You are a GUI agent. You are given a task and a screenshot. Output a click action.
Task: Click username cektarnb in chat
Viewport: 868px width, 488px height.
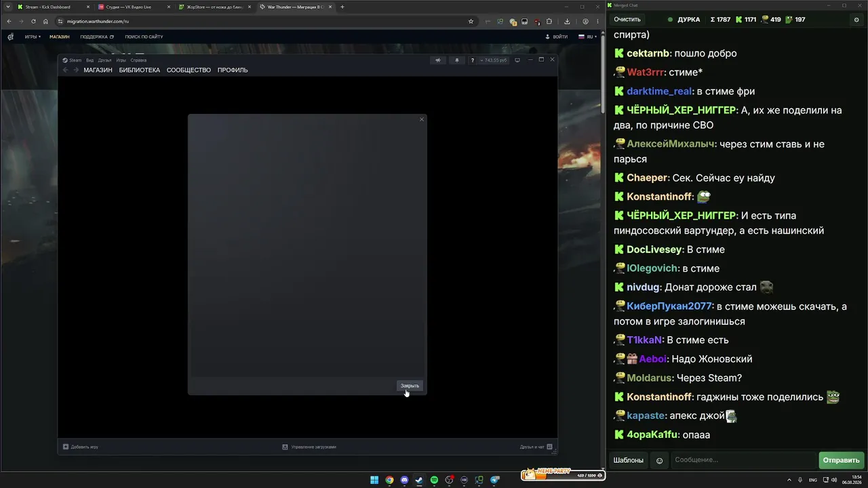click(x=648, y=54)
